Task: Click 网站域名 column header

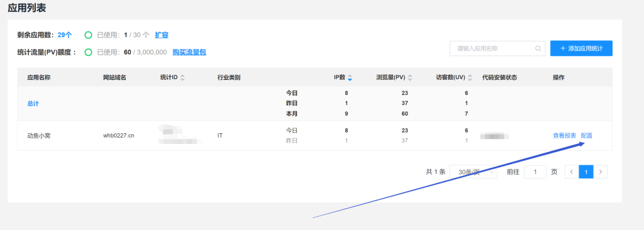Action: click(114, 78)
